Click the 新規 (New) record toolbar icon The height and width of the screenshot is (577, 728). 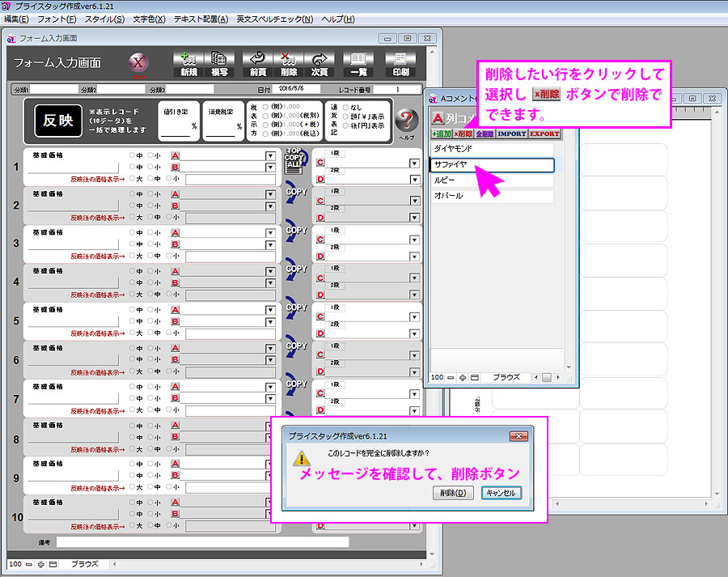[188, 65]
